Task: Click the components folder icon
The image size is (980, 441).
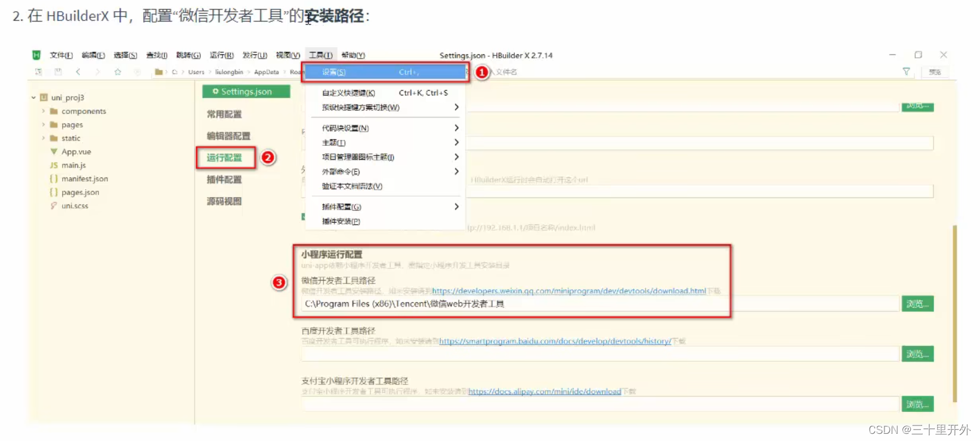Action: point(54,111)
